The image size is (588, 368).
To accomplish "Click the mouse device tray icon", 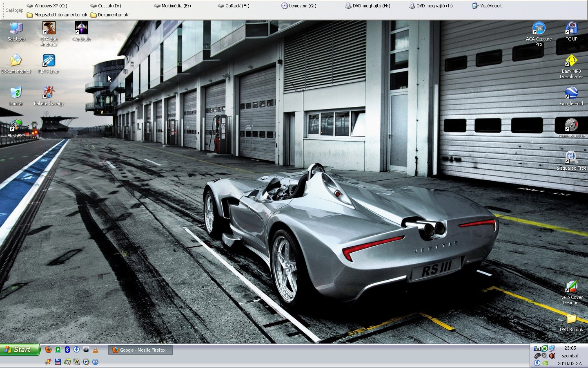I will pos(537,356).
